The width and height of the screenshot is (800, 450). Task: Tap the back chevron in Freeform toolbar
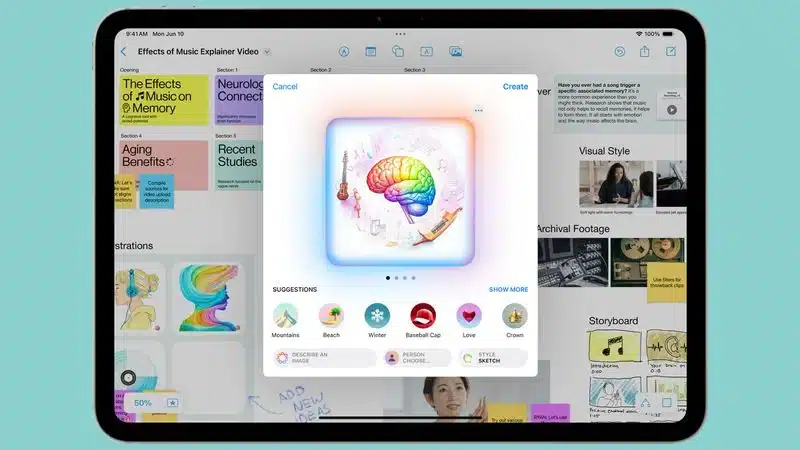pos(124,51)
